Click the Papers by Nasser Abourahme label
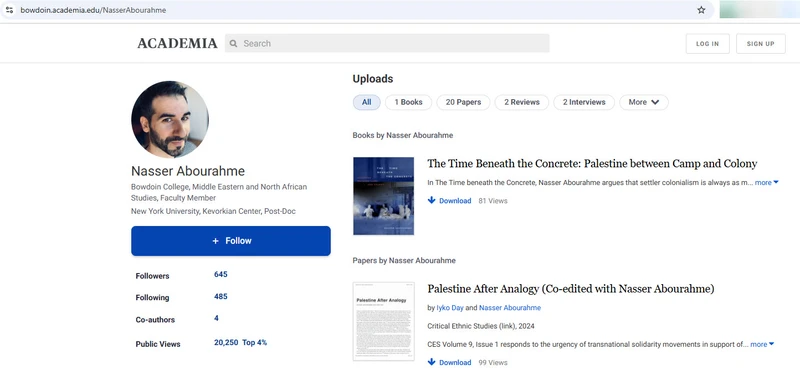Screen dimensions: 800x370 [404, 260]
